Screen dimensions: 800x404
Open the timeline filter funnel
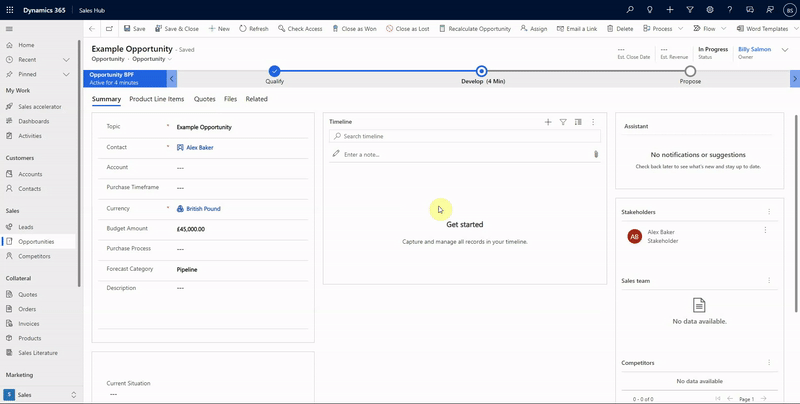coord(563,122)
